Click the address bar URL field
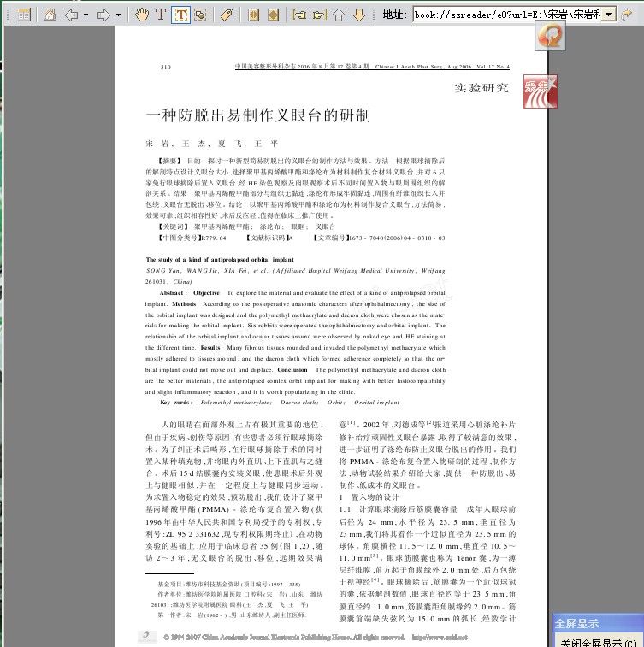Image resolution: width=644 pixels, height=647 pixels. tap(505, 15)
